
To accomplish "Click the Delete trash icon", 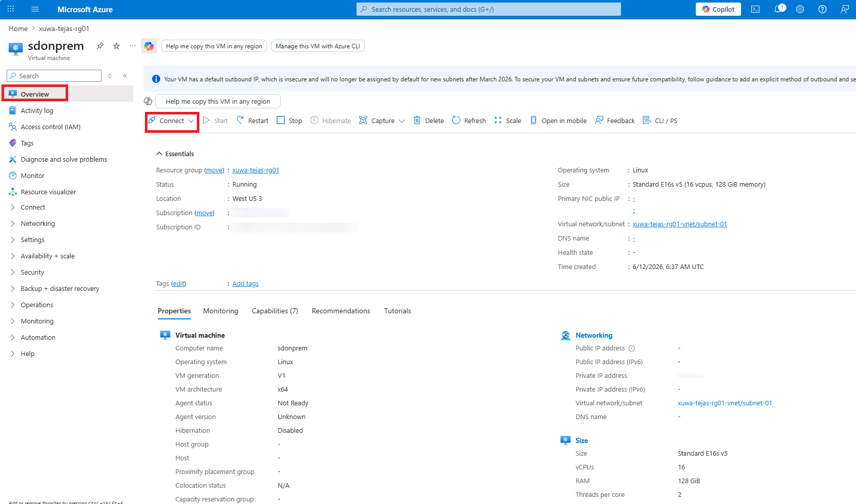I will pos(417,121).
